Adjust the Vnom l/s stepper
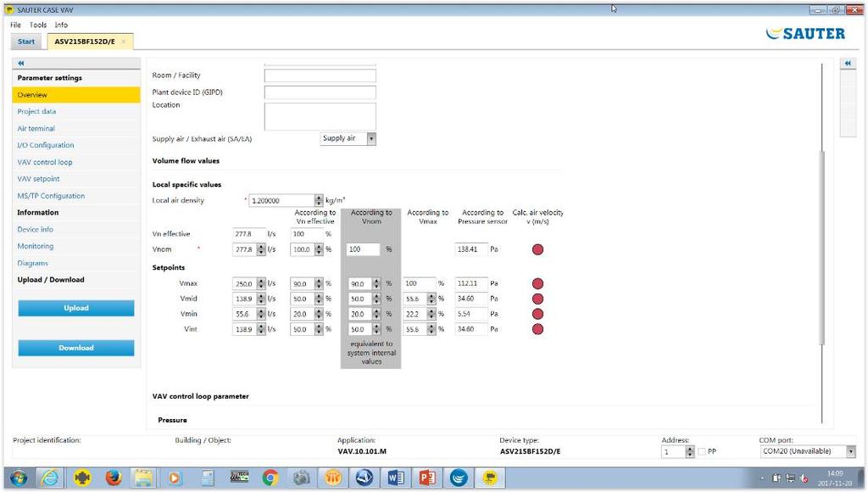Screen dimensions: 868x492 pos(261,250)
